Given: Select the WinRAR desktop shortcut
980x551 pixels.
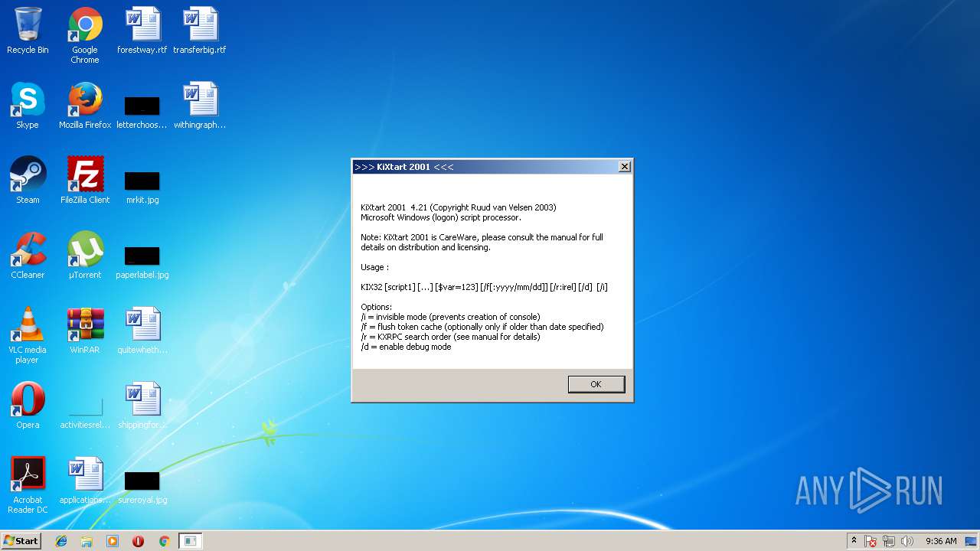Looking at the screenshot, I should click(x=85, y=331).
